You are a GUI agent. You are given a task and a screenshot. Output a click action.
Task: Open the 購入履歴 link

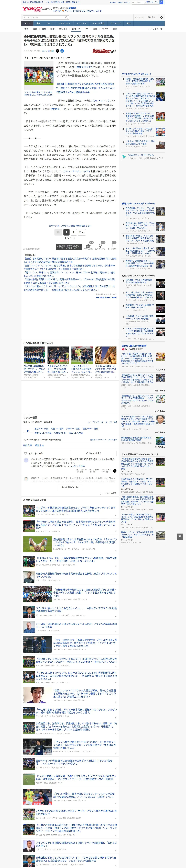152,17
